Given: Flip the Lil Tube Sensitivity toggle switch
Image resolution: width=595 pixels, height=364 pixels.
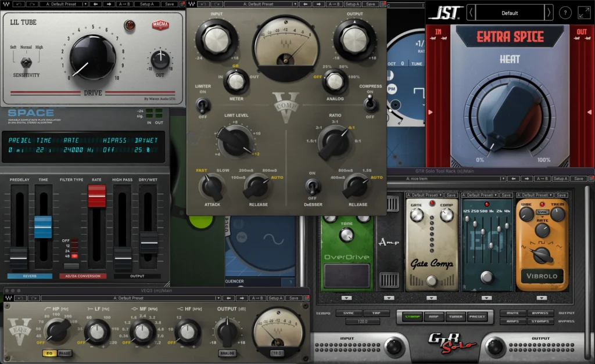Looking at the screenshot, I should [26, 62].
